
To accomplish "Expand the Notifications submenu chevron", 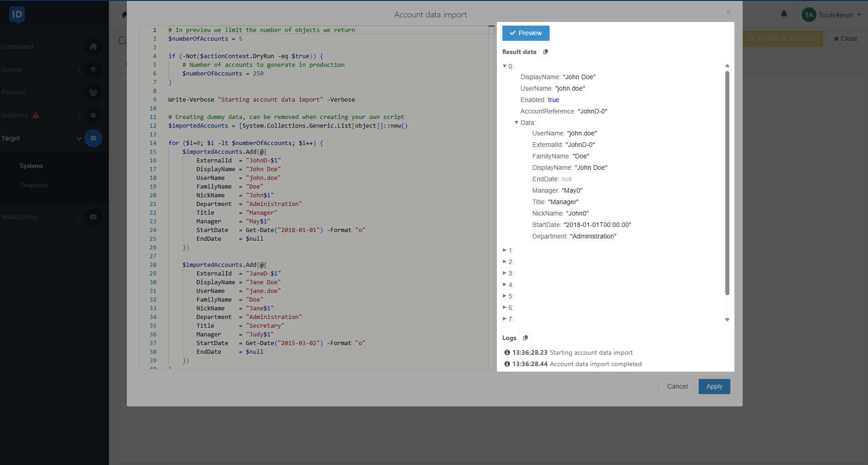I will point(79,217).
